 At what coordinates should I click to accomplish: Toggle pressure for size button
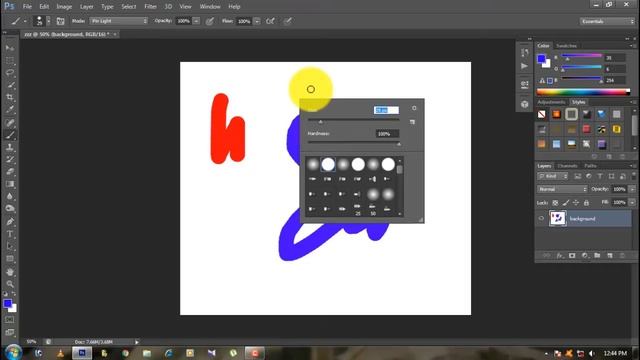click(288, 21)
